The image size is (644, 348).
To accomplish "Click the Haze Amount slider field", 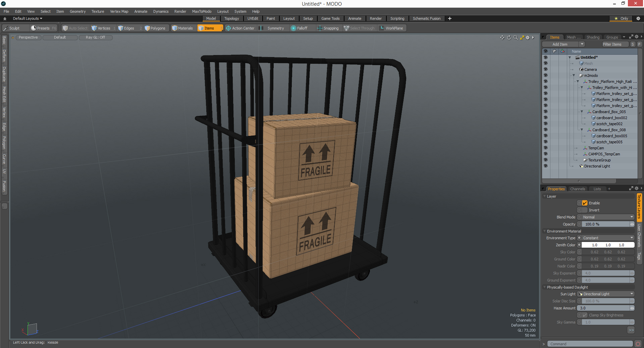I will click(x=606, y=308).
